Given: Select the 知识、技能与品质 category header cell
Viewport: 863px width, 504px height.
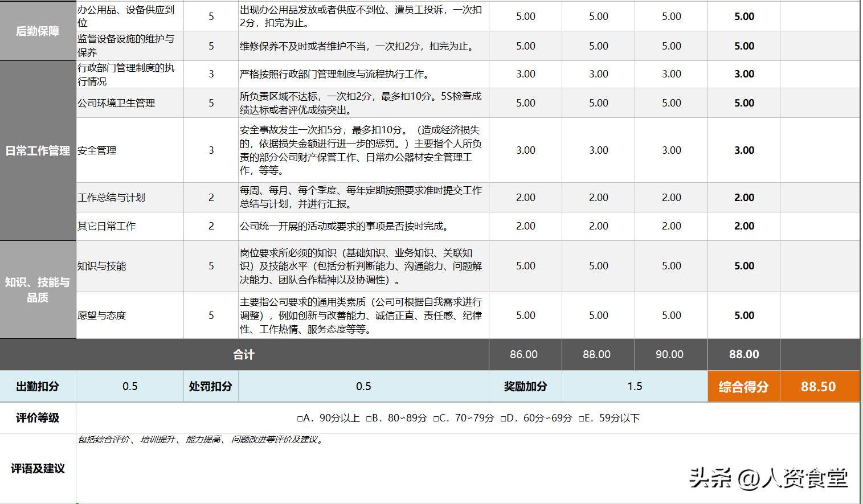Looking at the screenshot, I should (x=36, y=290).
